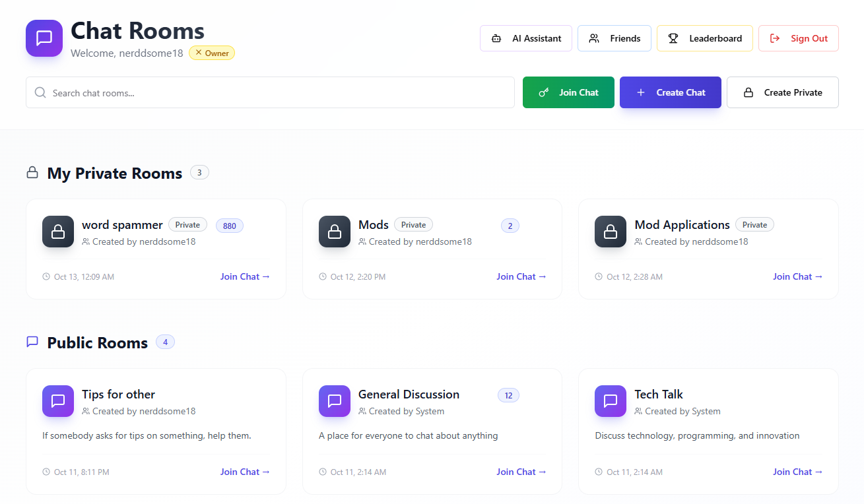The image size is (864, 504).
Task: Join Chat link on General Discussion card
Action: (x=521, y=472)
